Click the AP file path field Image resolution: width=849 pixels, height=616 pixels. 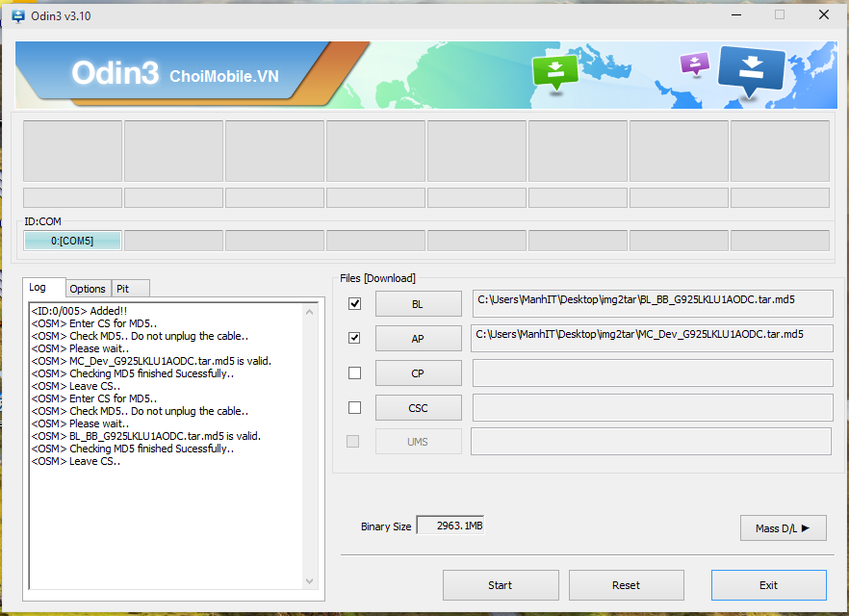pyautogui.click(x=652, y=338)
